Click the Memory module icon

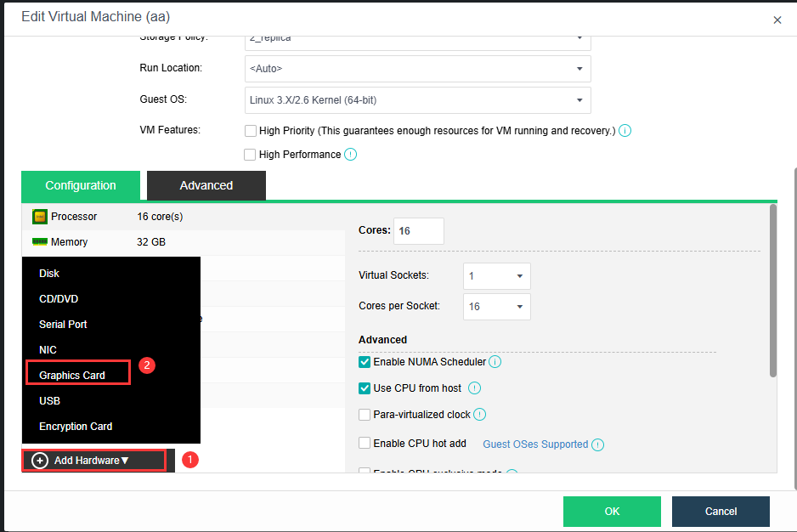(x=39, y=242)
